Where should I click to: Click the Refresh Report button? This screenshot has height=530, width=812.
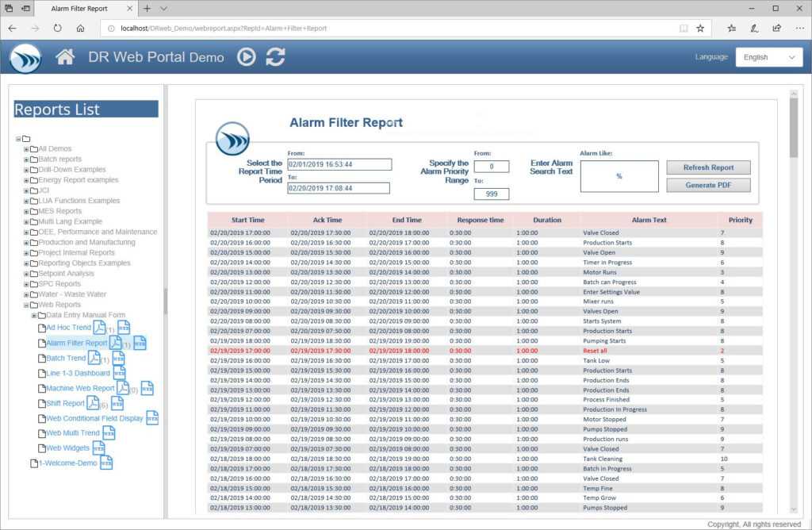[708, 167]
